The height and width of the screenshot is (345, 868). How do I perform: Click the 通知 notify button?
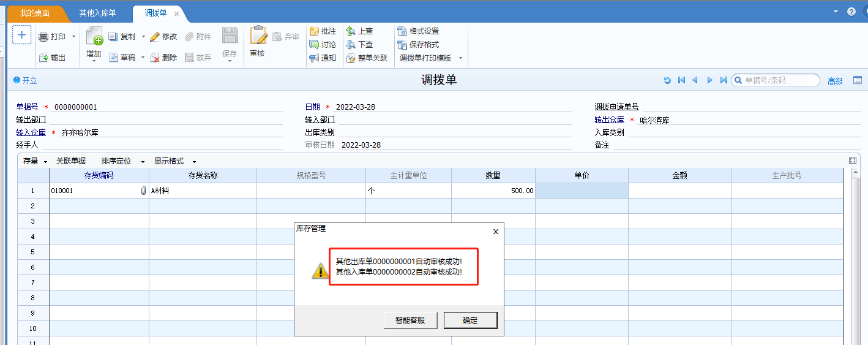coord(323,58)
